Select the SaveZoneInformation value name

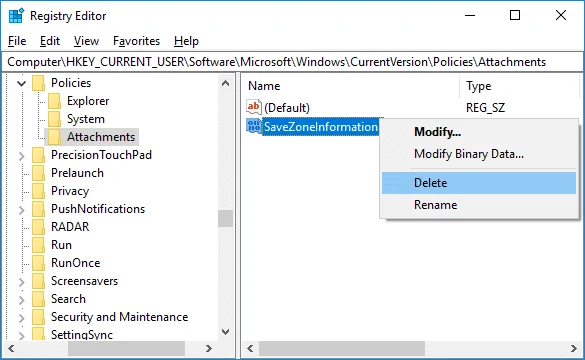tap(321, 127)
